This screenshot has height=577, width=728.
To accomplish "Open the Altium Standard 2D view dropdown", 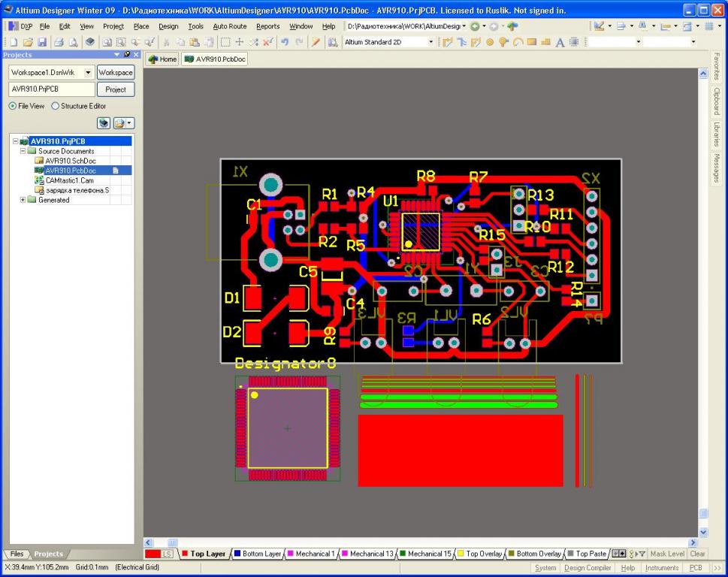I will (x=430, y=42).
